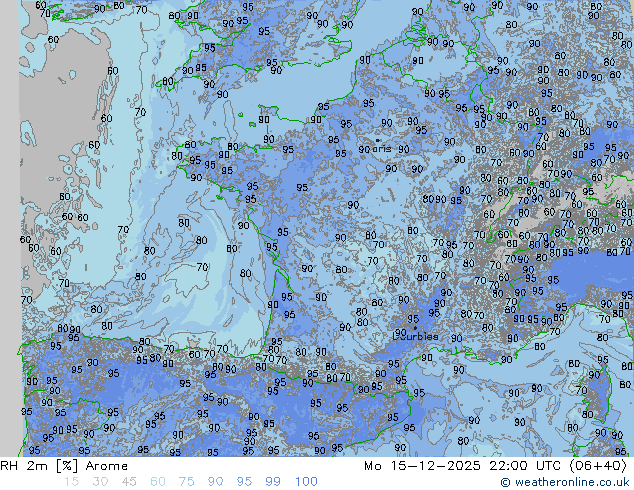Click the legend value 95 below the map
The height and width of the screenshot is (490, 634).
coord(244,482)
